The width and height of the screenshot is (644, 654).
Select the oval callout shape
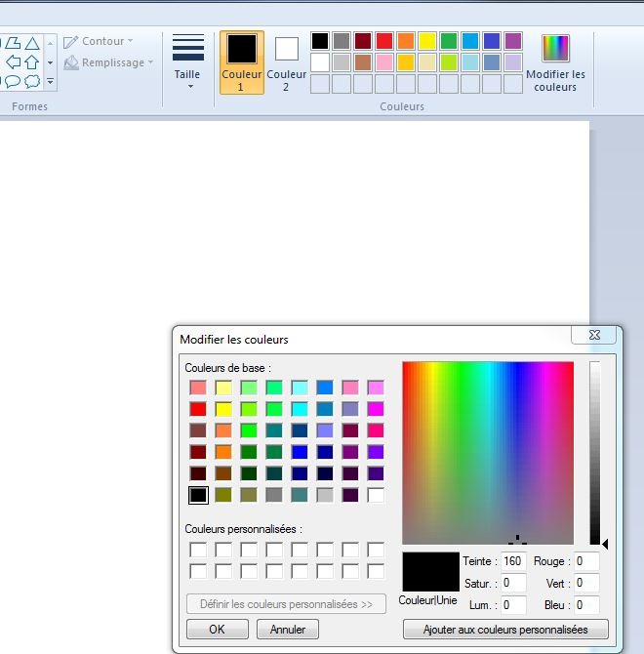13,80
